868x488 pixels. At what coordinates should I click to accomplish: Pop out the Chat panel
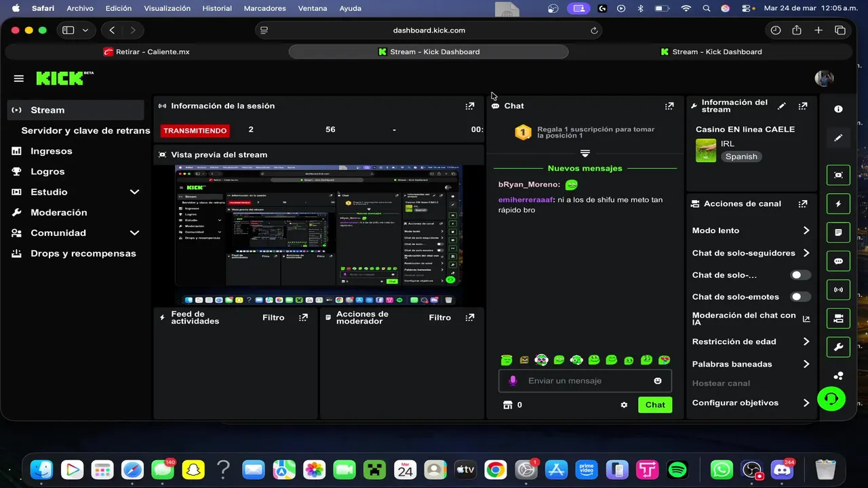[x=669, y=106]
